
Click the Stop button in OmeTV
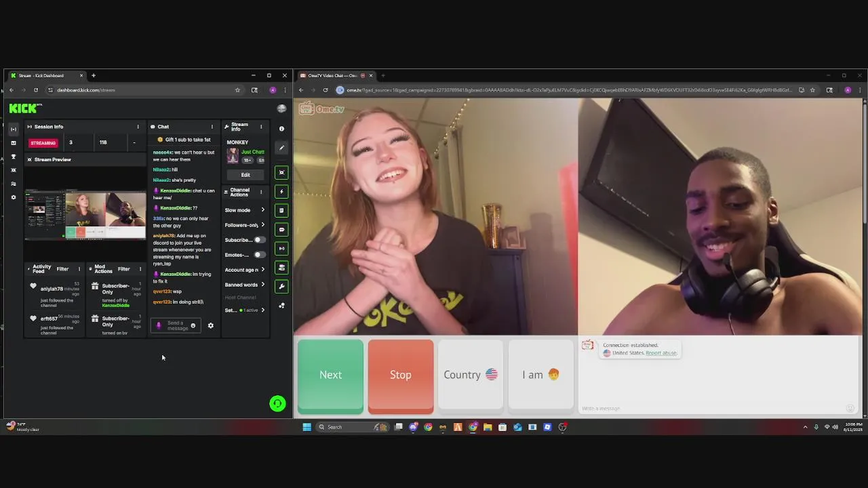401,375
